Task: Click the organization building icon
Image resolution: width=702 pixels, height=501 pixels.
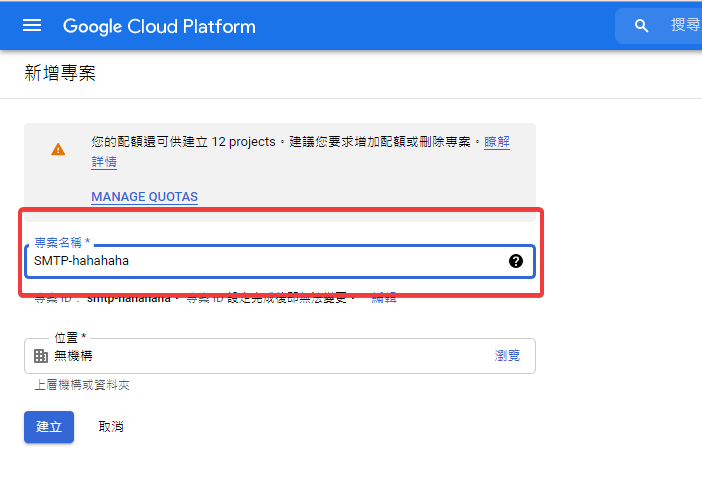Action: point(41,356)
